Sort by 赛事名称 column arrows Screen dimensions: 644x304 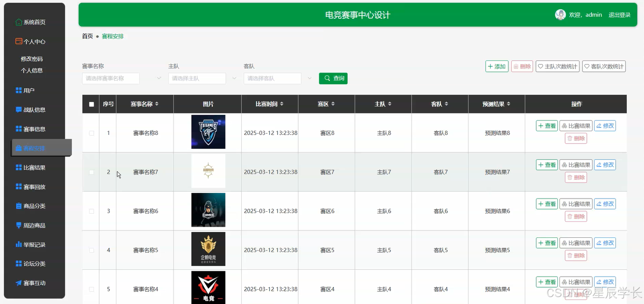(157, 104)
